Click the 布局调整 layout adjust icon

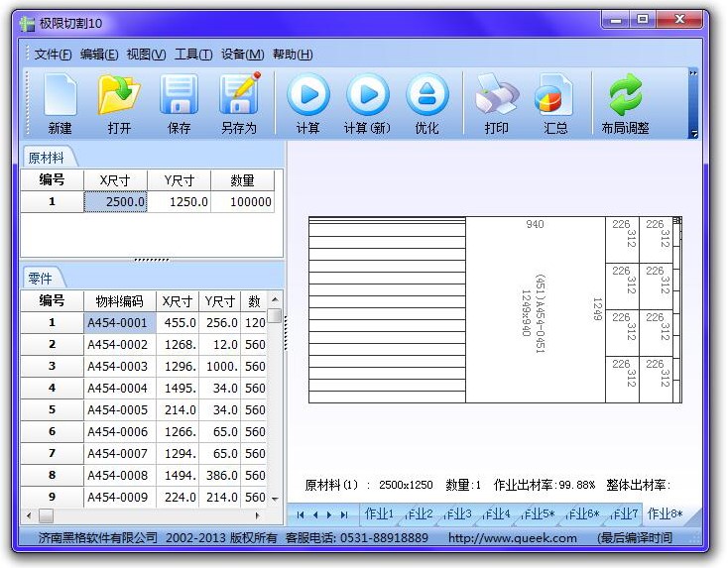pyautogui.click(x=625, y=103)
